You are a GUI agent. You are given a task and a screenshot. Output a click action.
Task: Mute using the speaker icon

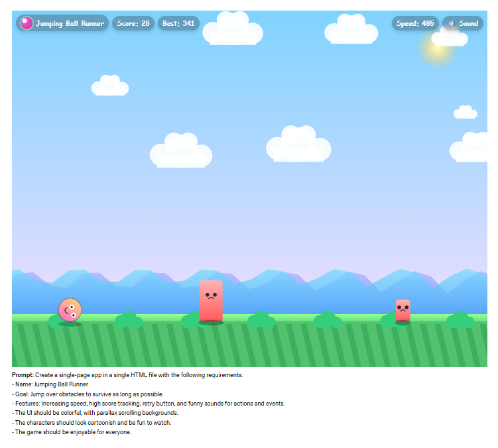(451, 23)
